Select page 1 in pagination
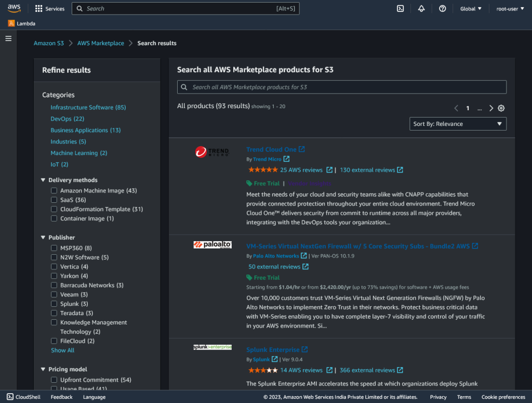The height and width of the screenshot is (403, 532). point(468,108)
